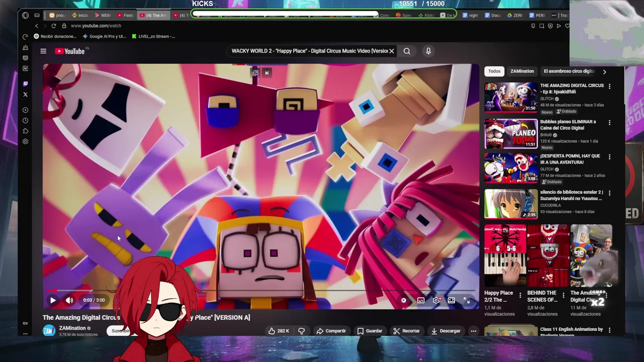Open the YouTube hamburger guide menu

[43, 51]
